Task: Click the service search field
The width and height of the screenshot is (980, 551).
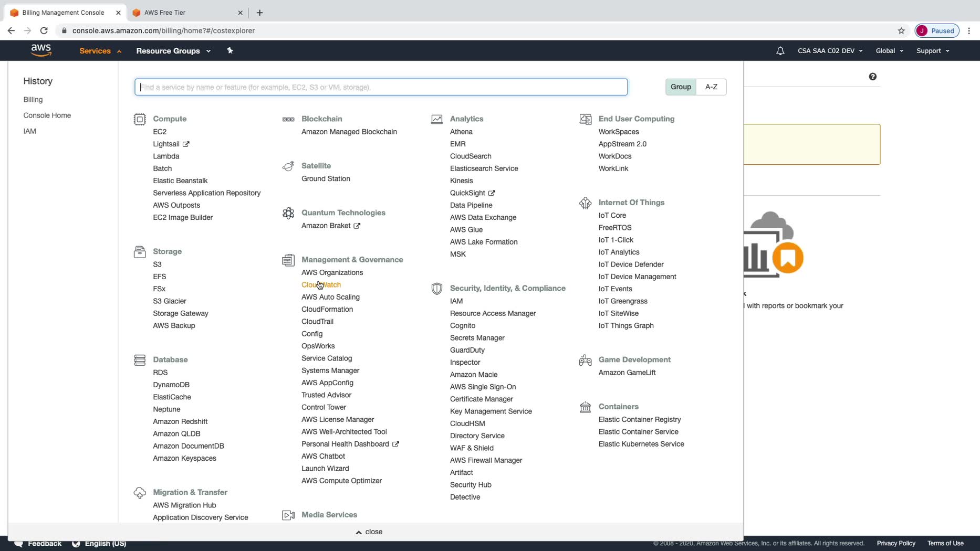Action: [381, 87]
